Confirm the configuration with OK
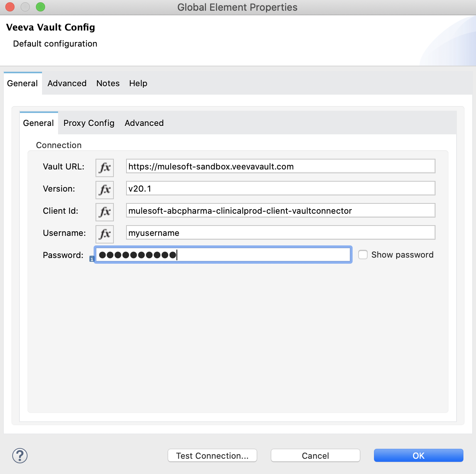476x474 pixels. point(418,455)
